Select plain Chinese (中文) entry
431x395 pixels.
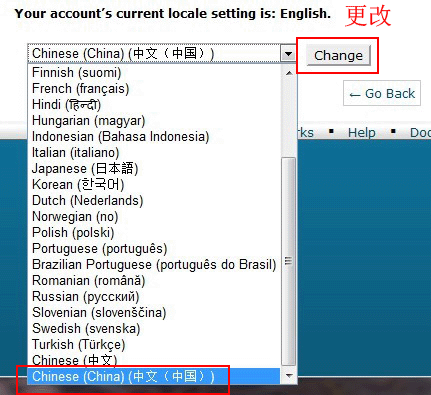pyautogui.click(x=154, y=360)
